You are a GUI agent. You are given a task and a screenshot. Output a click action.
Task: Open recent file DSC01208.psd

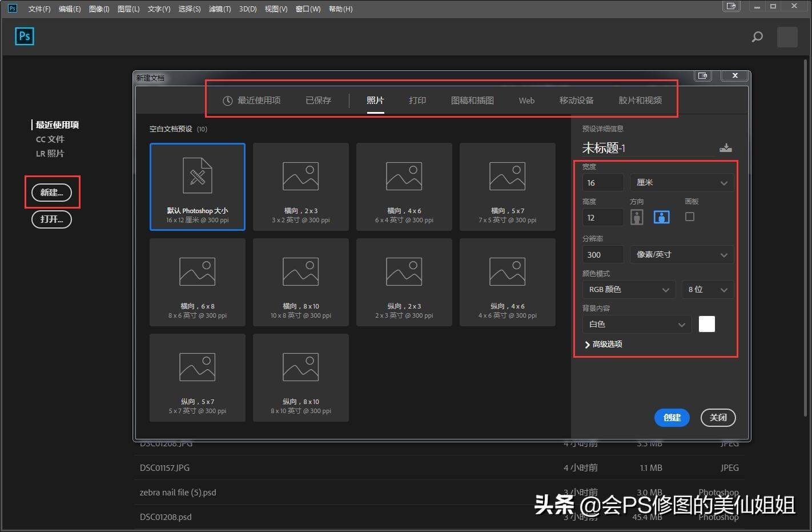[440, 517]
